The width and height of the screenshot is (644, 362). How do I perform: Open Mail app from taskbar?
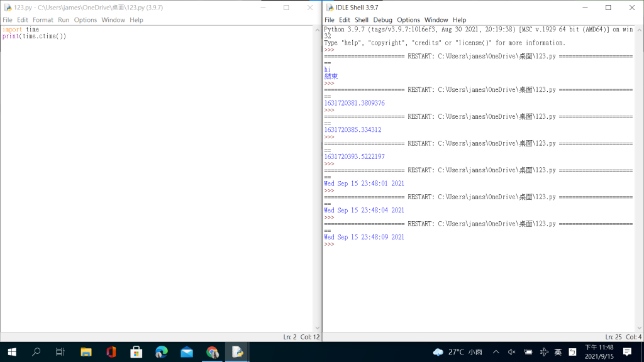click(187, 352)
